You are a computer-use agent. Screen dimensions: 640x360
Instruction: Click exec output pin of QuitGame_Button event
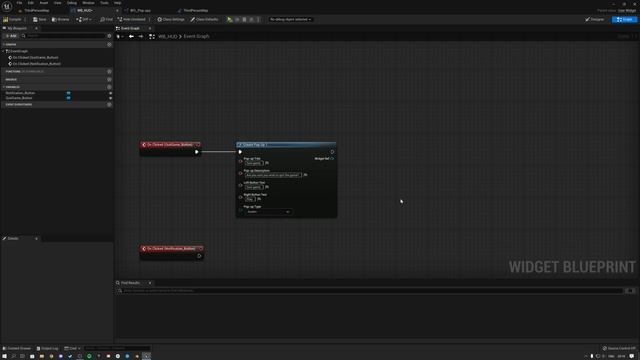pos(197,152)
